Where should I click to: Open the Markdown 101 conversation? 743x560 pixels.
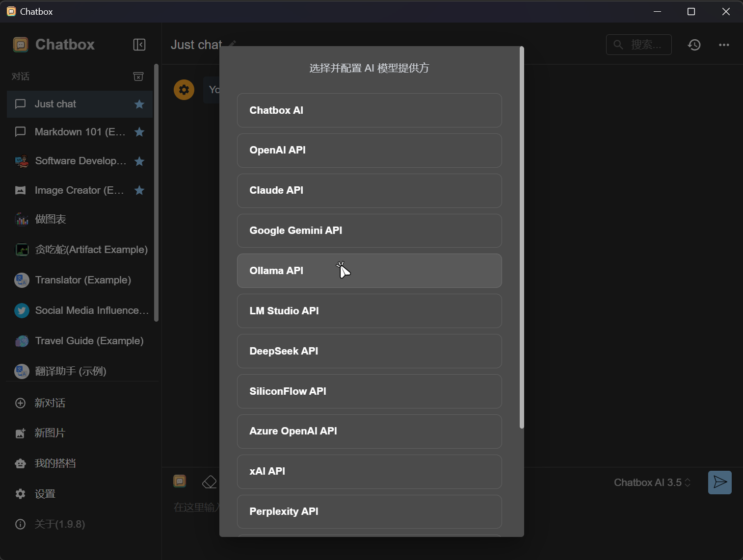click(80, 132)
